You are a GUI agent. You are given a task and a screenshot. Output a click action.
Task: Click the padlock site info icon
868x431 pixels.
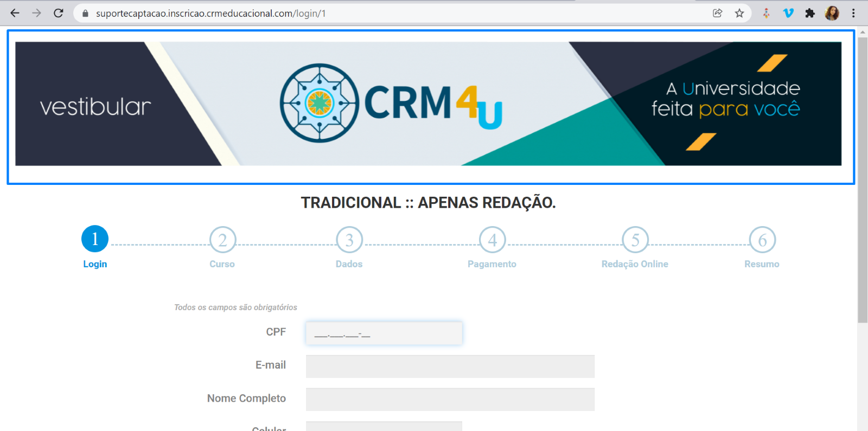[85, 14]
